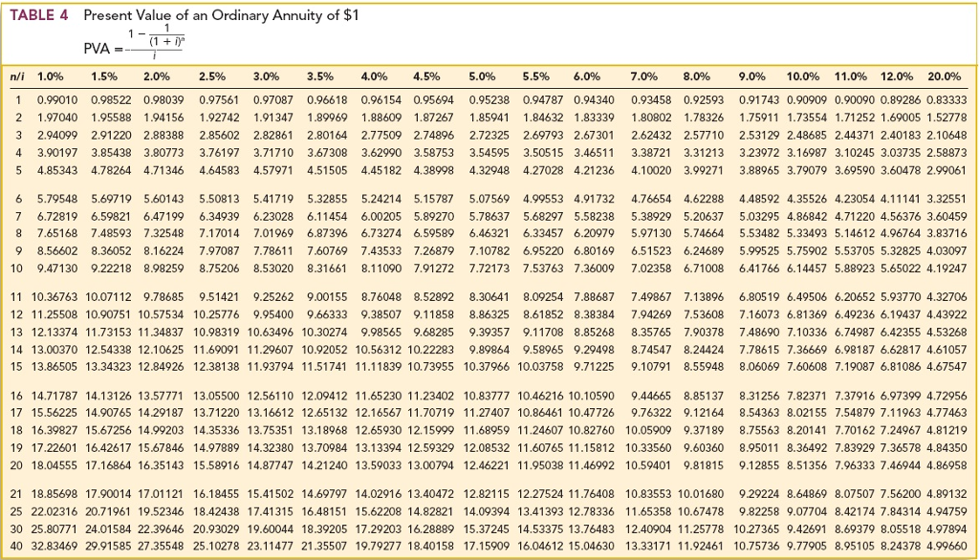Click row label 1
This screenshot has height=560, width=979.
[x=18, y=98]
